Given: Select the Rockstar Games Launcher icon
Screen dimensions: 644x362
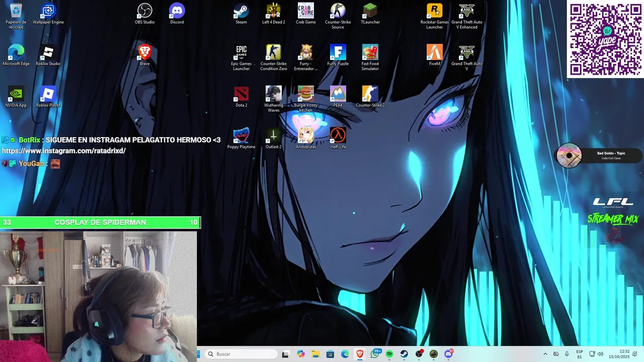Looking at the screenshot, I should coord(435,16).
